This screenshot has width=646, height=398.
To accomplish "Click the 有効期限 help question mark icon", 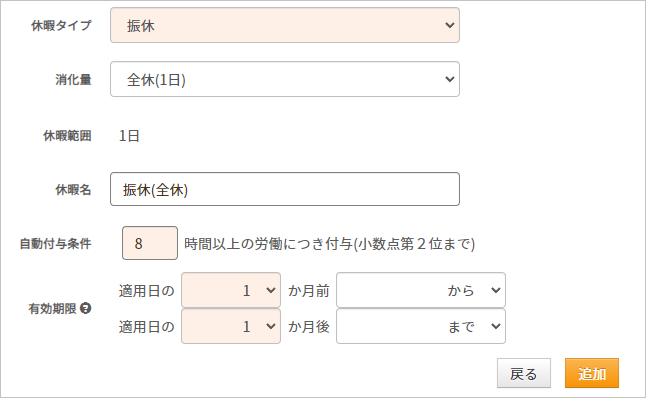I will [85, 308].
